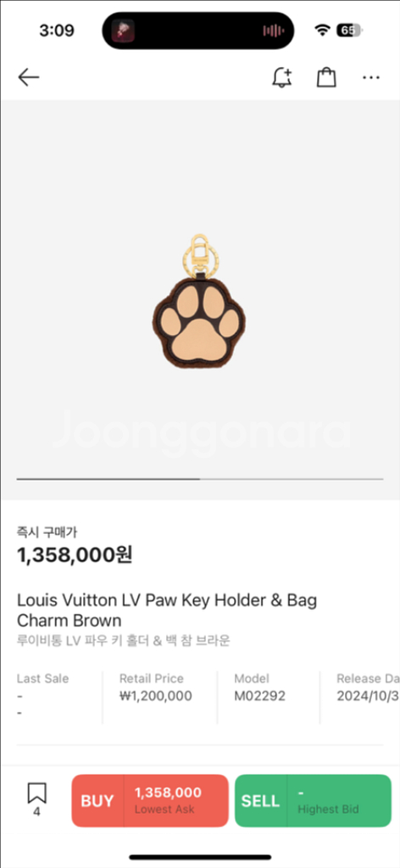Screen dimensions: 400x868
Task: Open the shopping bag icon
Action: [326, 77]
